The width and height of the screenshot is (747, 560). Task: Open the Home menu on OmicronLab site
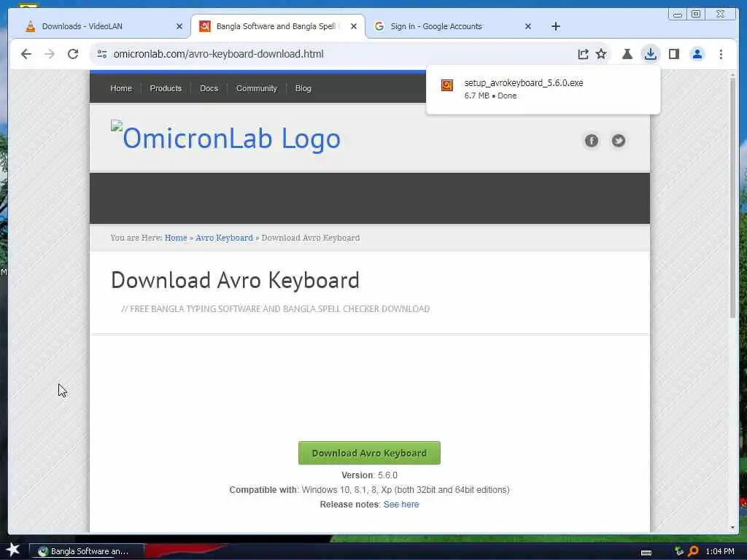pyautogui.click(x=121, y=88)
